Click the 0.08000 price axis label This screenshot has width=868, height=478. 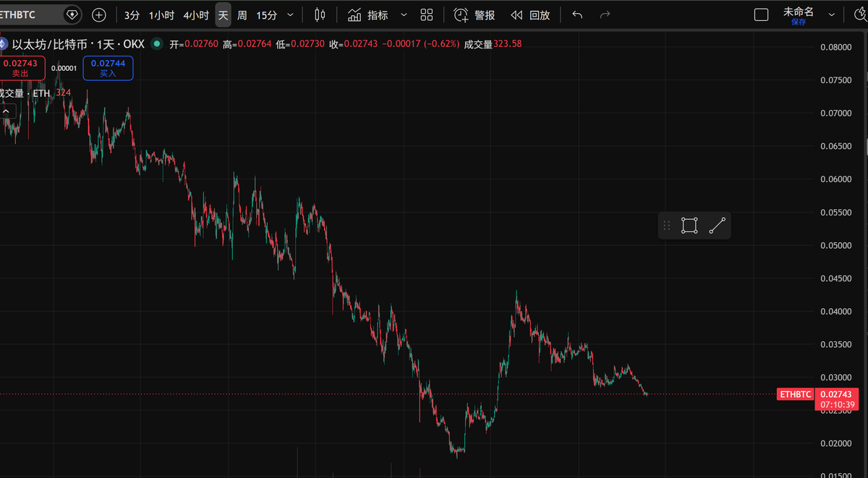835,47
